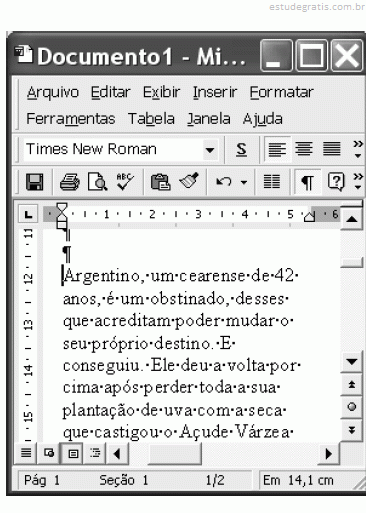Image resolution: width=366 pixels, height=513 pixels.
Task: Toggle the Show/Hide paragraph marks button
Action: (308, 182)
